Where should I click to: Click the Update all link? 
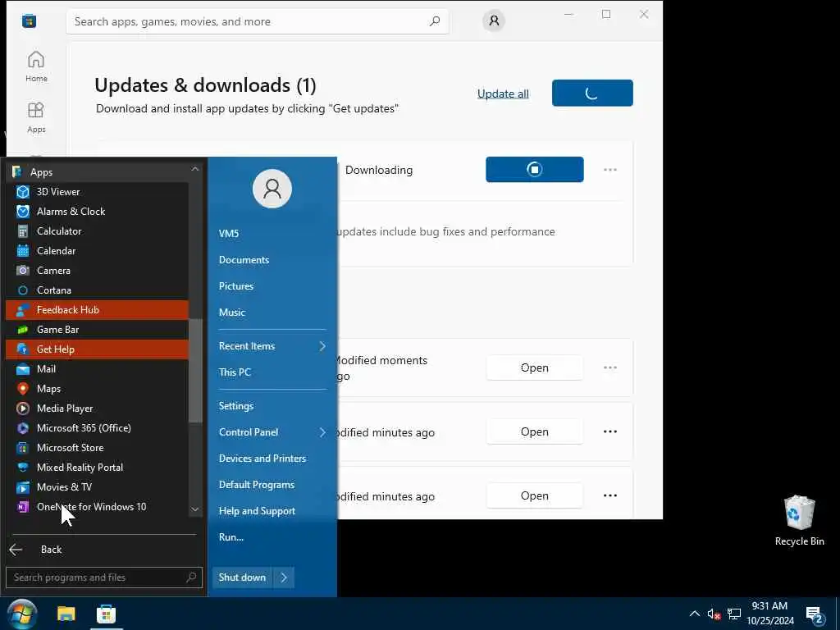point(503,94)
